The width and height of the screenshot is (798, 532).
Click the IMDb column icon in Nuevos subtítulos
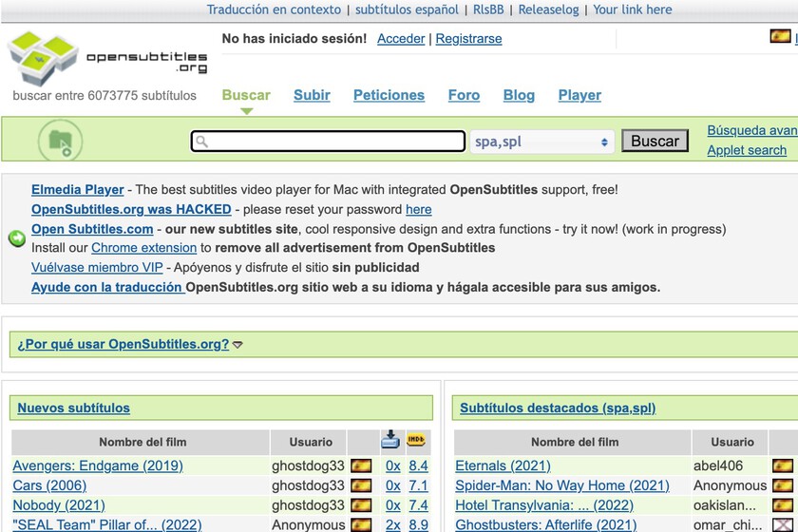[x=416, y=439]
